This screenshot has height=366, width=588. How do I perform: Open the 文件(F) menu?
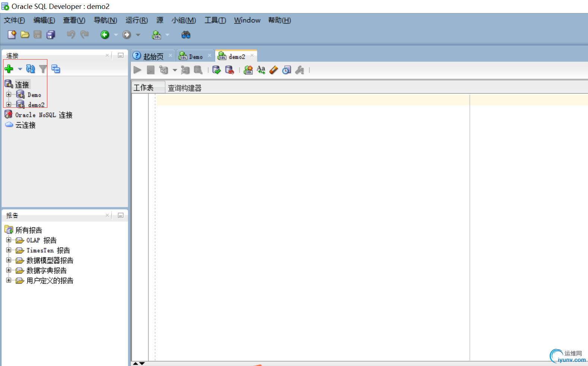15,20
